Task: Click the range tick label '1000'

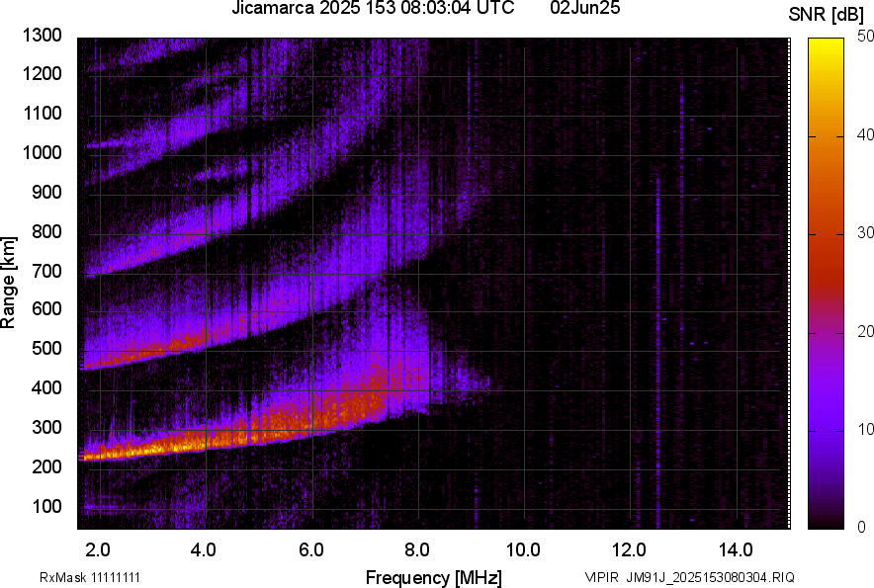Action: point(42,152)
